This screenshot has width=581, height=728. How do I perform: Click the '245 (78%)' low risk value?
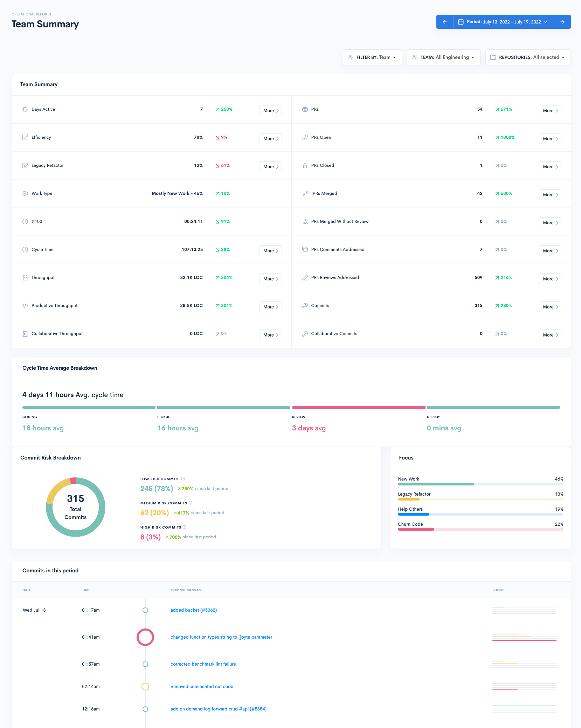point(157,489)
